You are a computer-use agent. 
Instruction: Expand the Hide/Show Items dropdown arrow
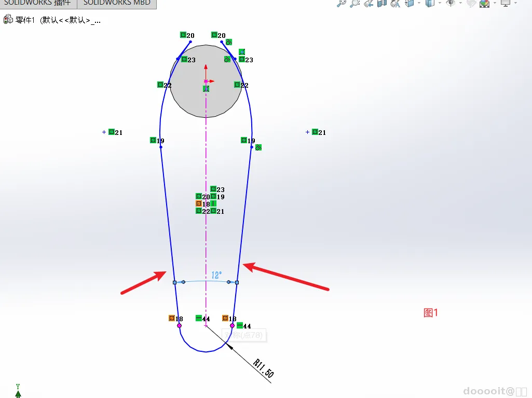click(x=460, y=3)
